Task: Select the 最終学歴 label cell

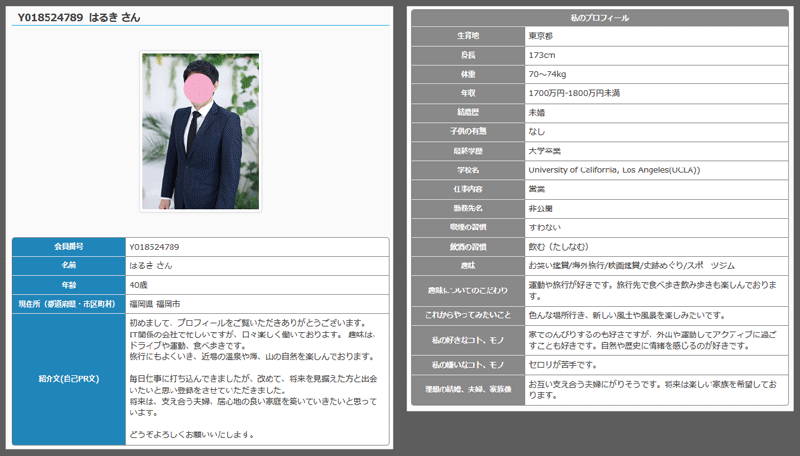Action: click(x=468, y=151)
